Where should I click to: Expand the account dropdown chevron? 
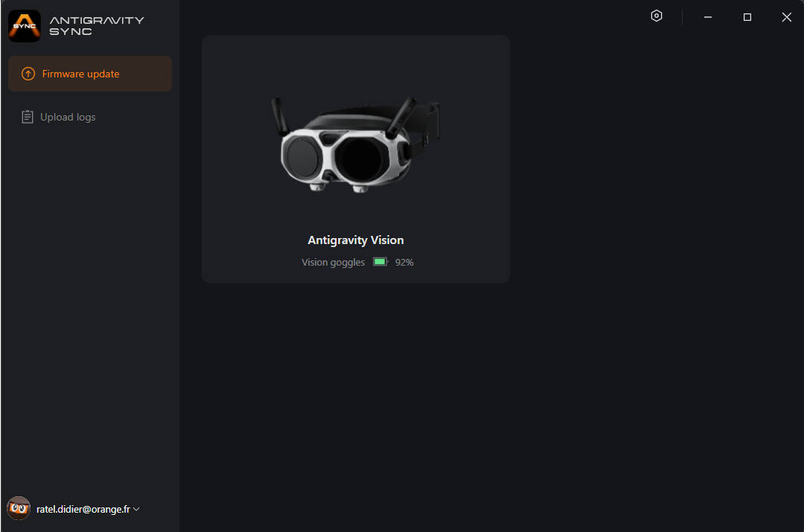(136, 509)
